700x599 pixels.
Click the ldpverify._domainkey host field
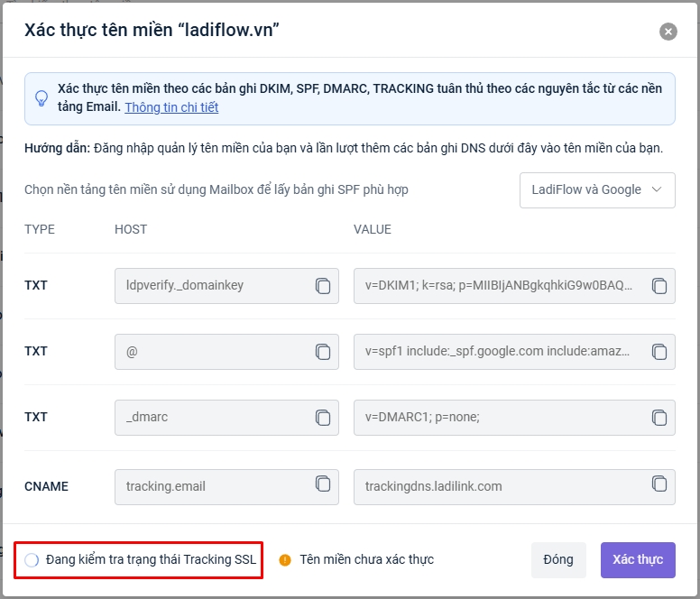coord(212,286)
